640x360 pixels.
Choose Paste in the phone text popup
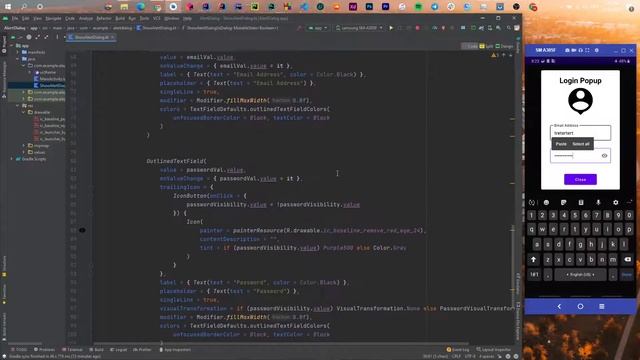pos(561,144)
